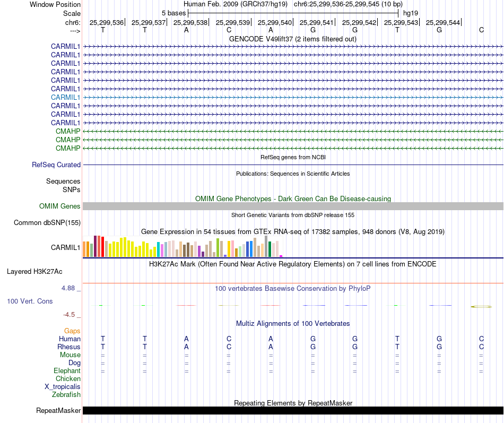Click the 'hg19' label beside the scale bar

[411, 13]
